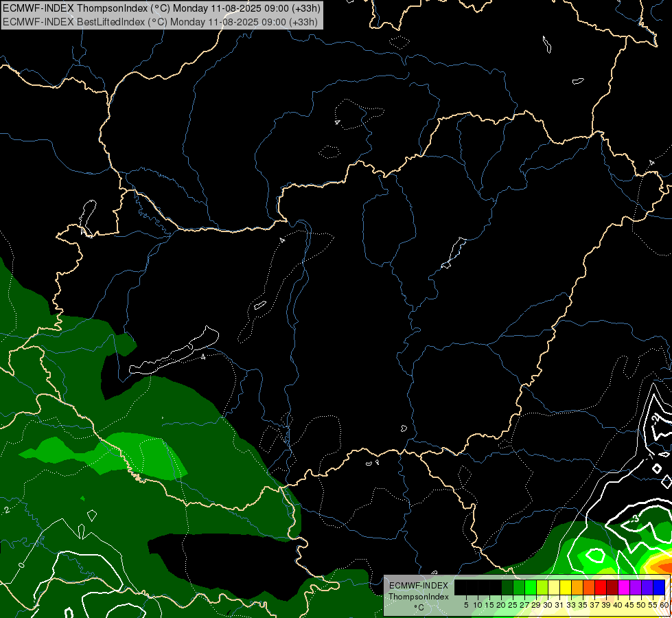Click legend value 33
The height and width of the screenshot is (618, 672).
point(571,605)
